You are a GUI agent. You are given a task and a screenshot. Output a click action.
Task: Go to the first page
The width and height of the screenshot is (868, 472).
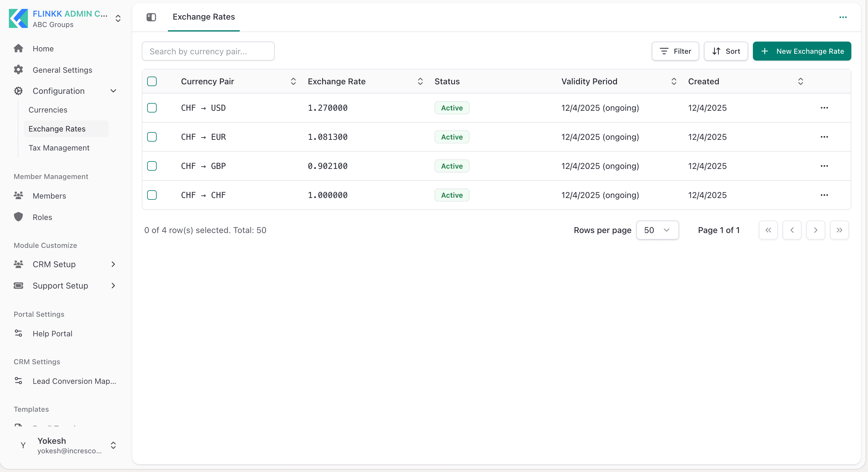[x=768, y=230]
